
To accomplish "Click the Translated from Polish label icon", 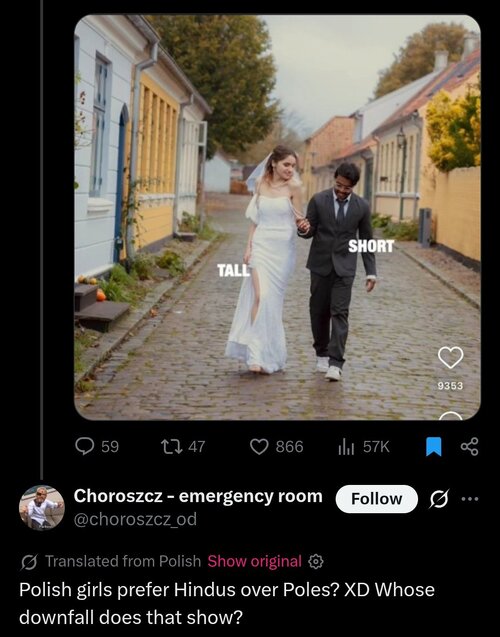I will click(29, 562).
